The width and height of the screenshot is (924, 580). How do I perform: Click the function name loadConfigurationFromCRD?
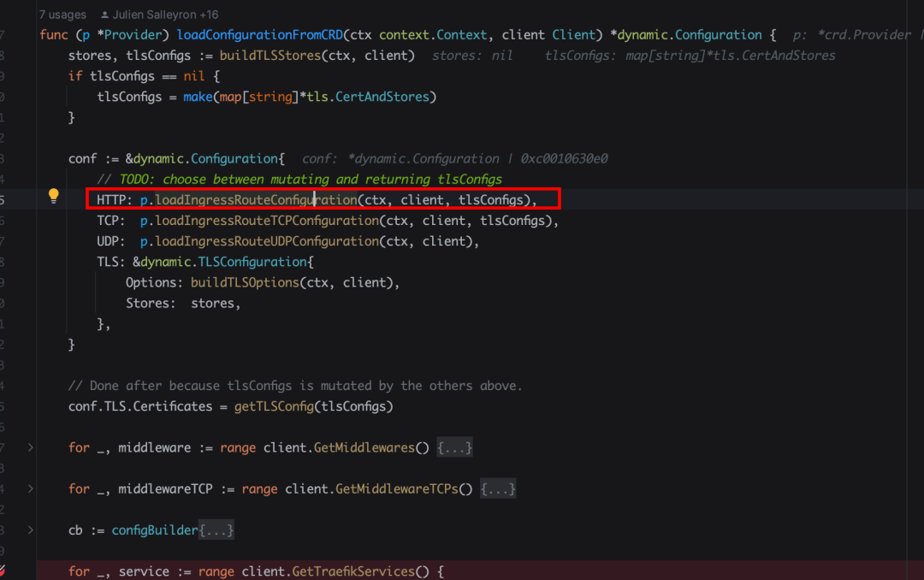tap(260, 35)
